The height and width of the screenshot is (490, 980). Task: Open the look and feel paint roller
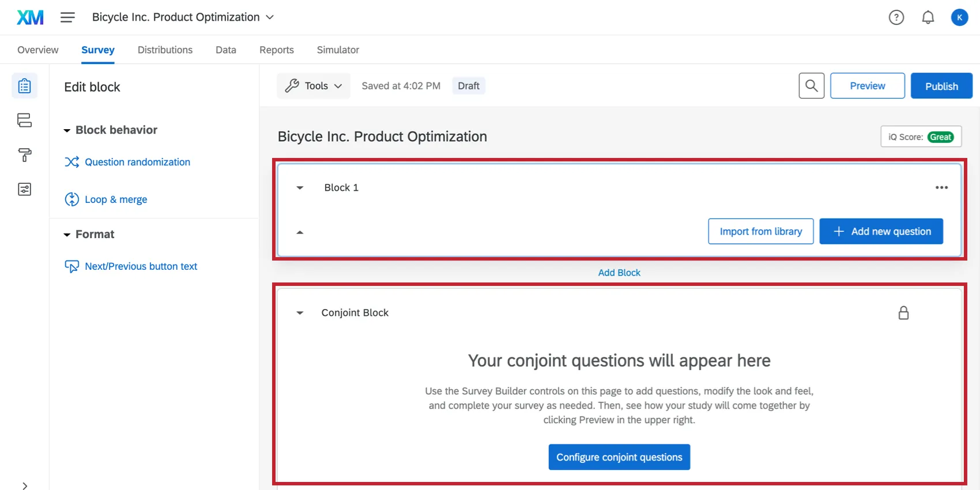[24, 154]
